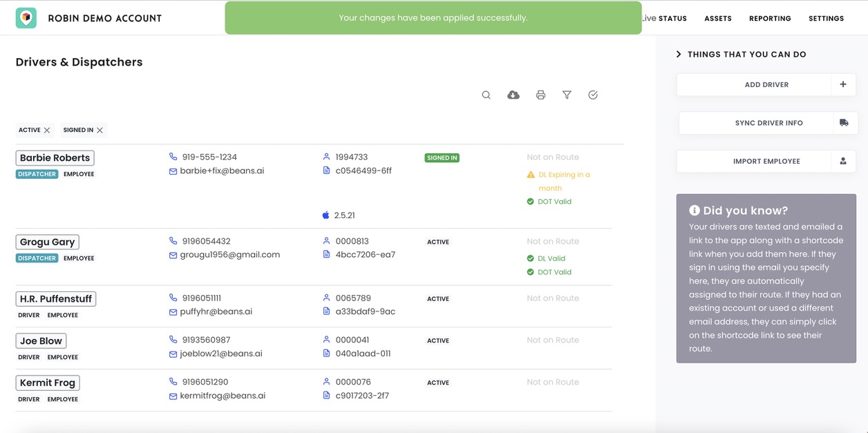Screen dimensions: 868x433
Task: Click phone icon beside 9196051111
Action: (x=173, y=298)
